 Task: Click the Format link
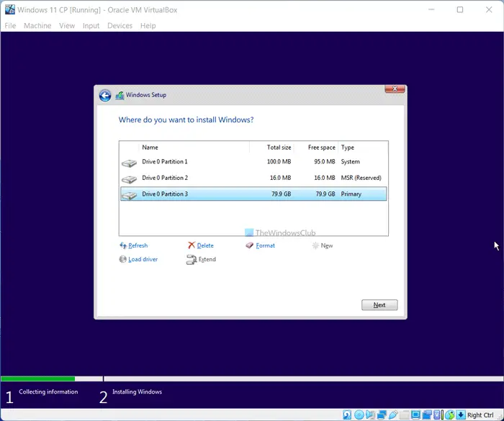(x=265, y=245)
